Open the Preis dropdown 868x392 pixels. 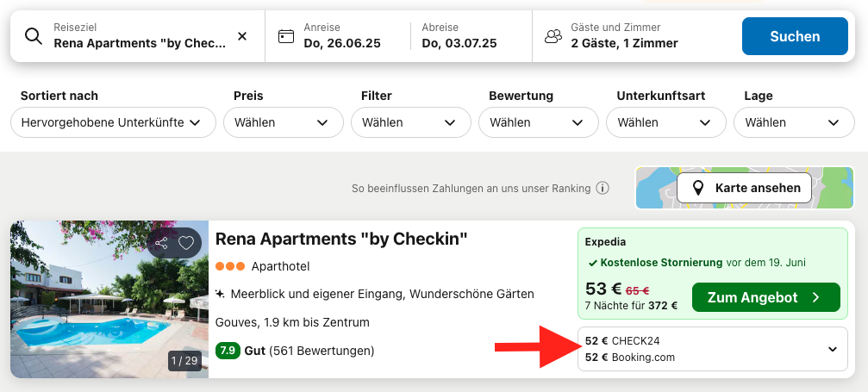pyautogui.click(x=284, y=122)
